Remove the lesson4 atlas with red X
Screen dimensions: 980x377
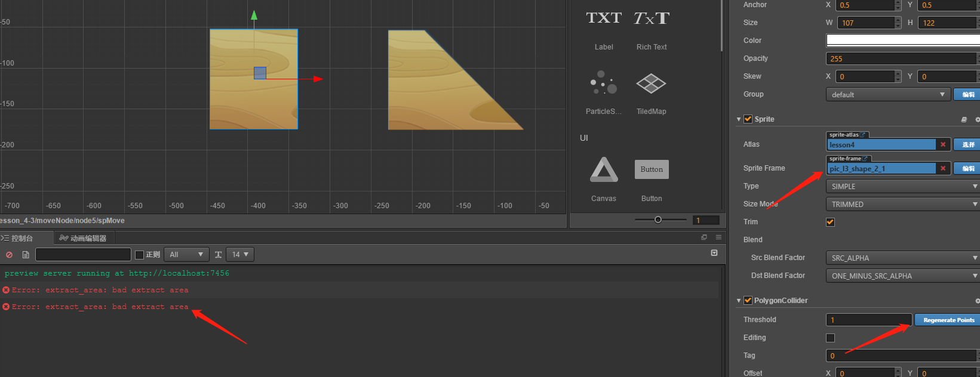coord(943,144)
